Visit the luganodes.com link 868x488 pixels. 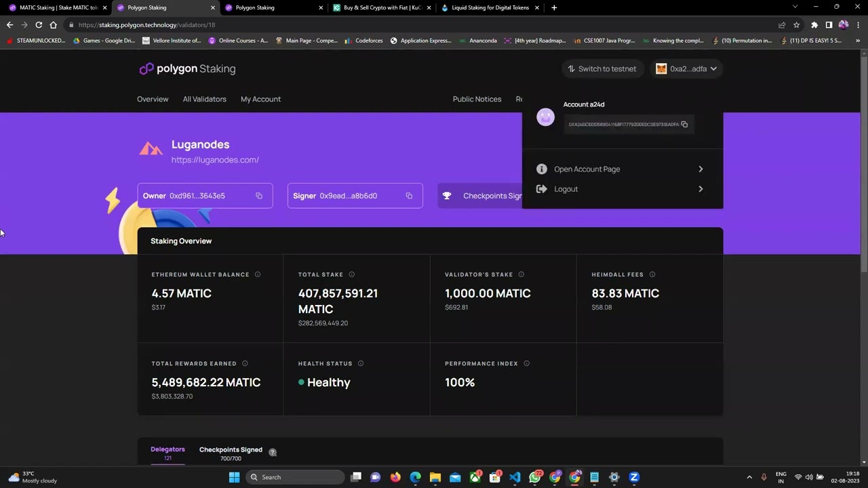(215, 160)
